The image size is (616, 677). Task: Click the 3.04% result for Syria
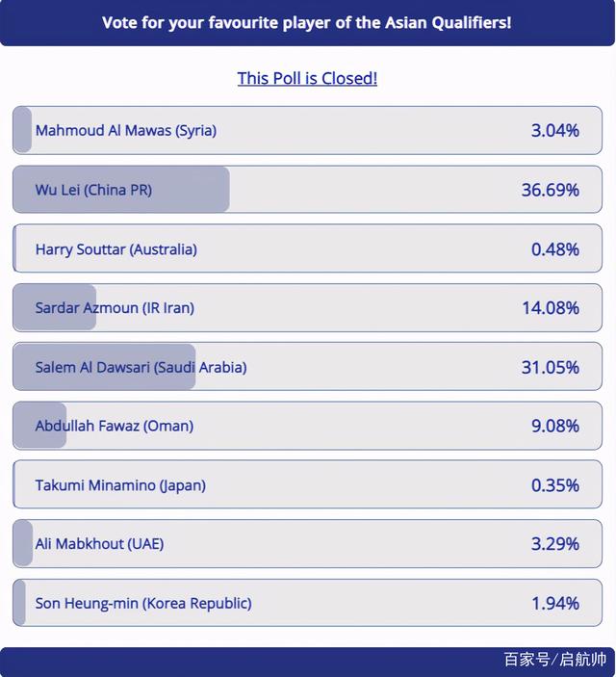pos(555,131)
